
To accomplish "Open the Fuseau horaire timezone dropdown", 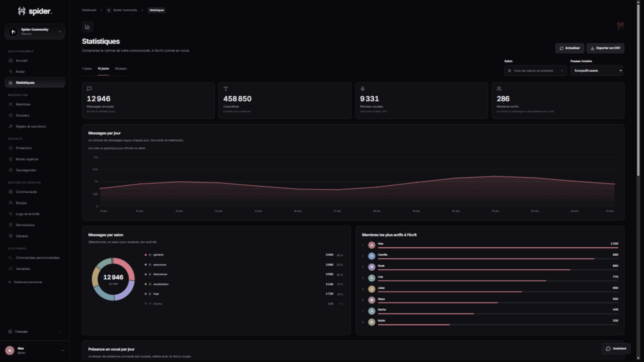I will 597,71.
